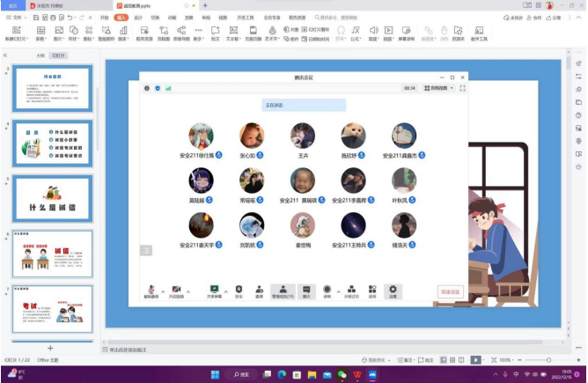Toggle the 备注 notes pane in status bar
Screen dimensions: 588x383
(406, 360)
